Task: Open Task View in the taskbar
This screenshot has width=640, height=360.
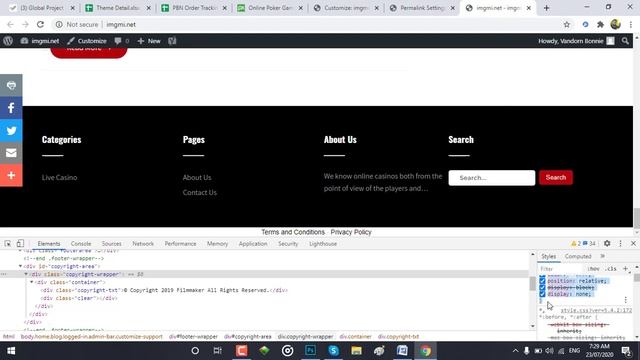Action: click(217, 351)
